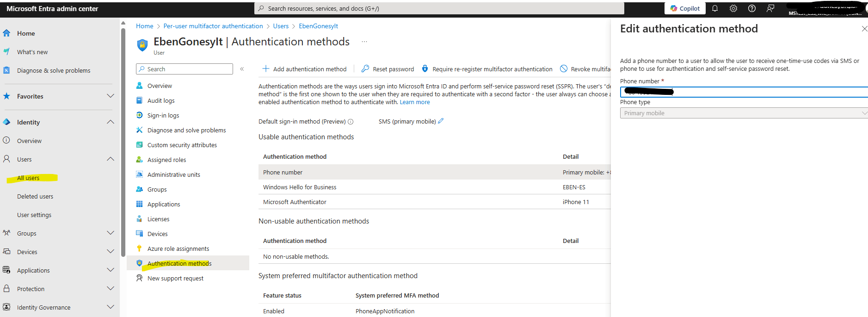The height and width of the screenshot is (317, 868).
Task: Click the user menu Search box
Action: [x=185, y=69]
